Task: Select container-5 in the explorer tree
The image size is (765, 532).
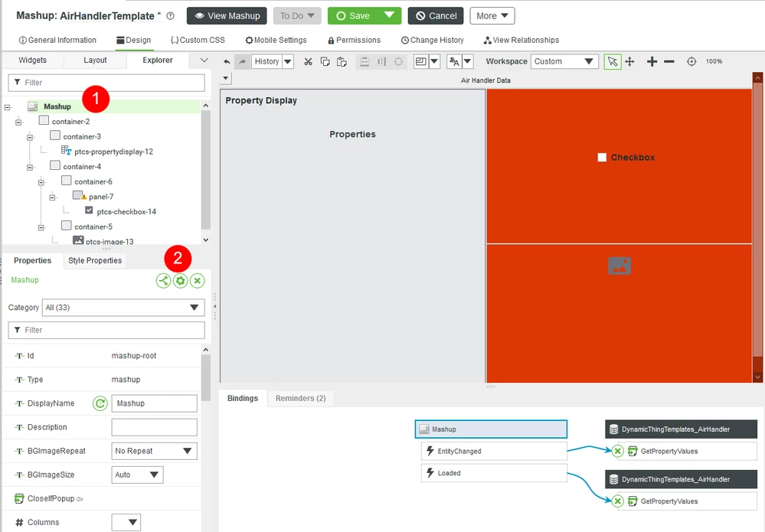Action: point(93,227)
